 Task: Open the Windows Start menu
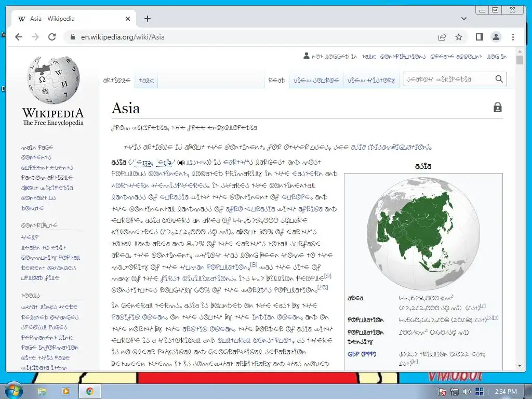pos(14,391)
